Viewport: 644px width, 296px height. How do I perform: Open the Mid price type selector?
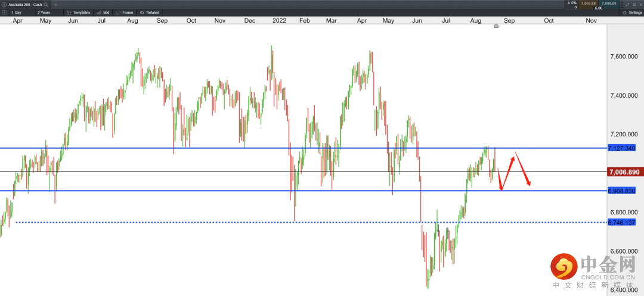[x=104, y=13]
